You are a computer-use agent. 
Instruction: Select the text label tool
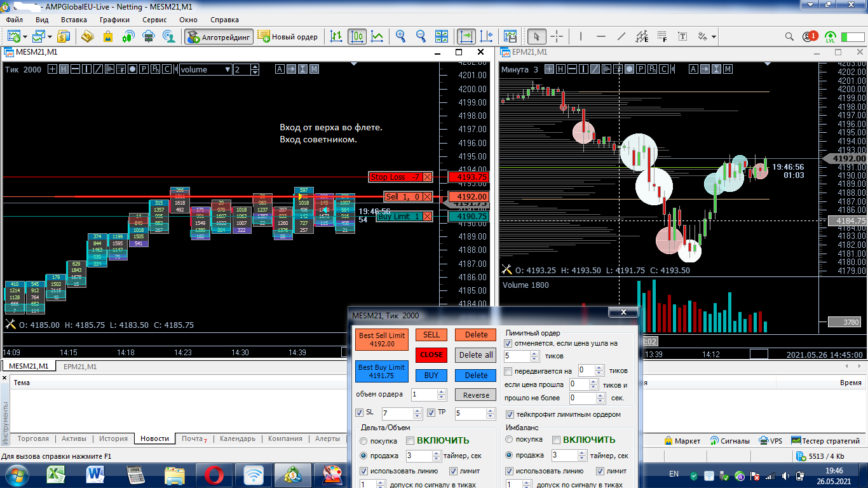click(x=683, y=37)
